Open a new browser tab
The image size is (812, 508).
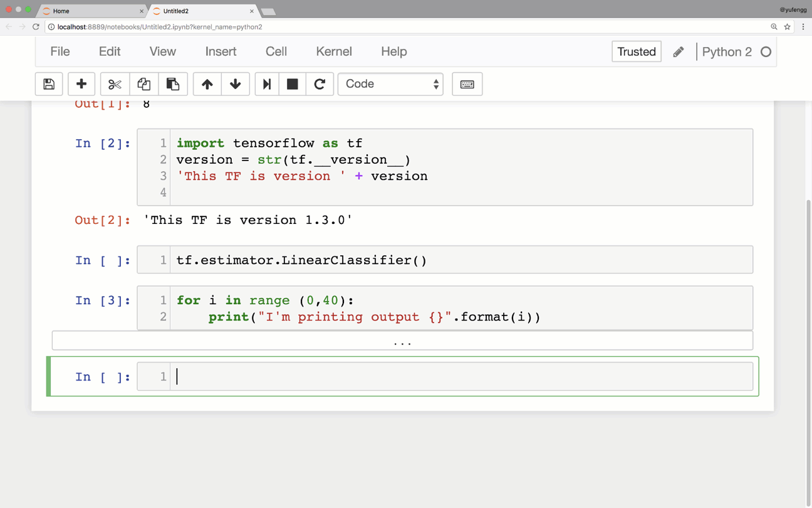pos(268,11)
